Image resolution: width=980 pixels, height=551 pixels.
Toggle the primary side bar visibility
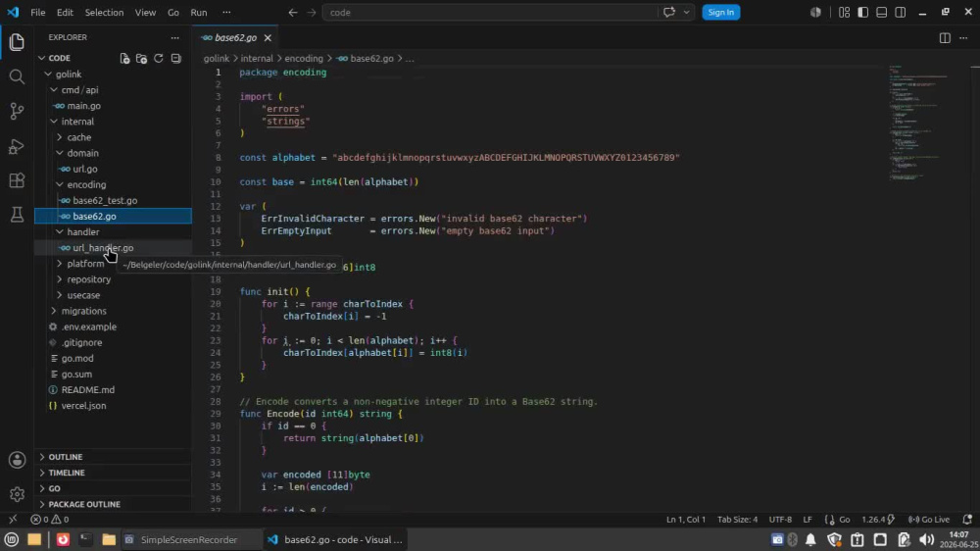[863, 13]
